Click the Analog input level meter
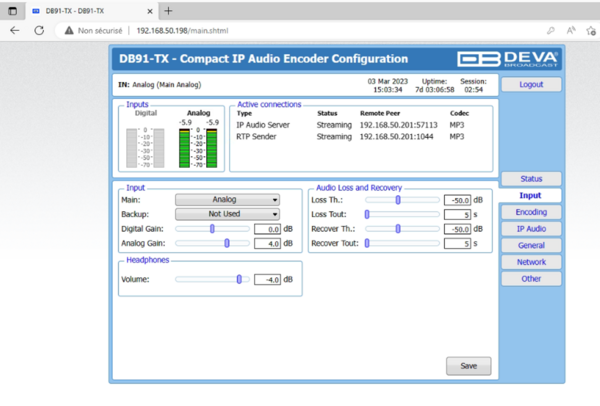The width and height of the screenshot is (600, 406). [x=198, y=148]
